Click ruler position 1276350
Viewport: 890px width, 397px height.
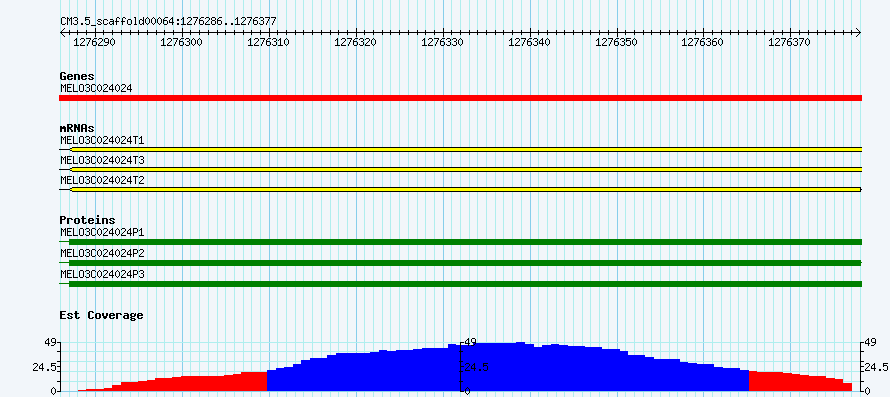coord(616,43)
